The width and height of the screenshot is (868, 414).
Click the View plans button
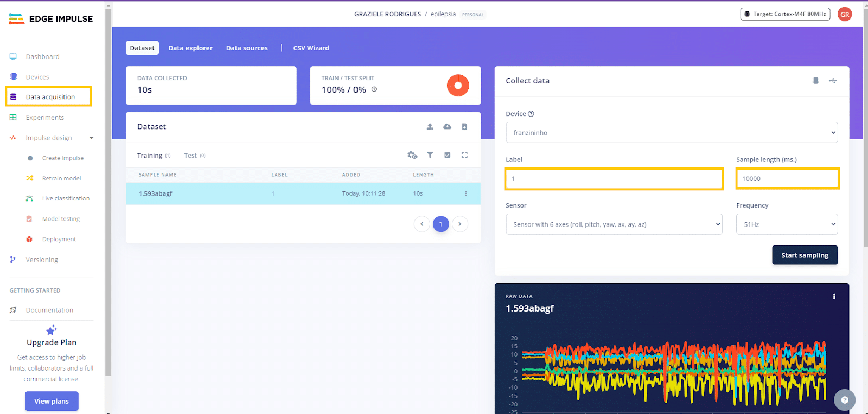[52, 401]
